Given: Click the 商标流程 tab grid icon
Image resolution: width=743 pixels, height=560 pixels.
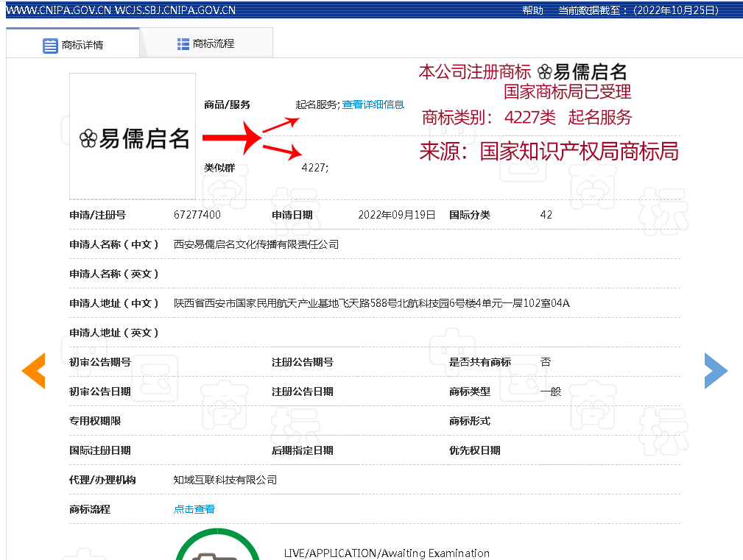Looking at the screenshot, I should click(x=183, y=44).
